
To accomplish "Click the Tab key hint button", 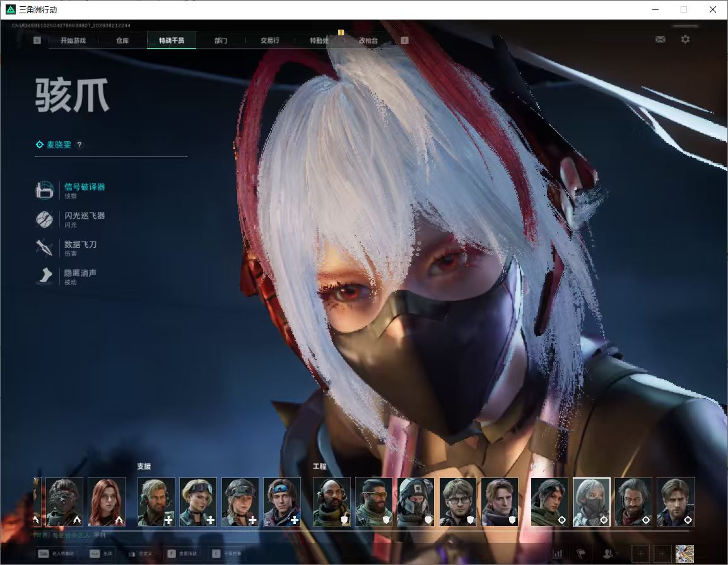I will [x=43, y=554].
